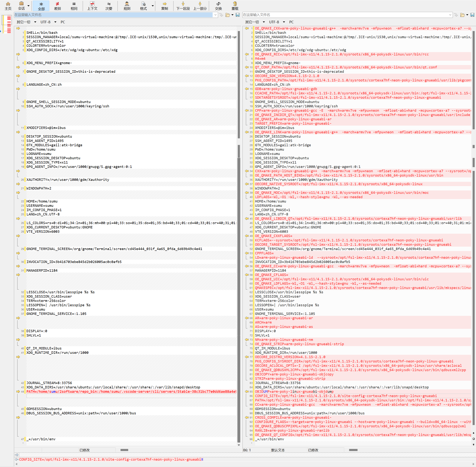Toggle the 上下文 context view

[x=92, y=6]
